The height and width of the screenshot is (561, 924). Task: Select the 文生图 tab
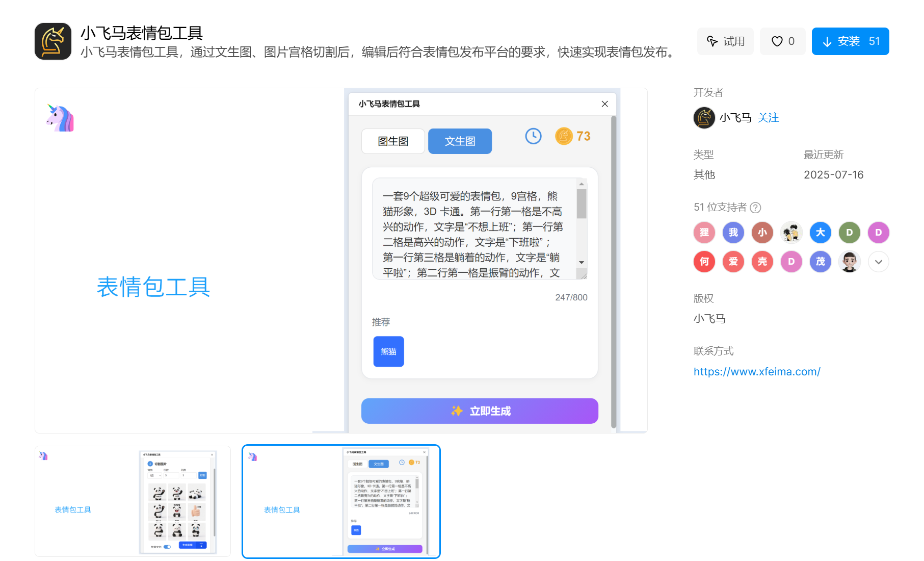[460, 141]
